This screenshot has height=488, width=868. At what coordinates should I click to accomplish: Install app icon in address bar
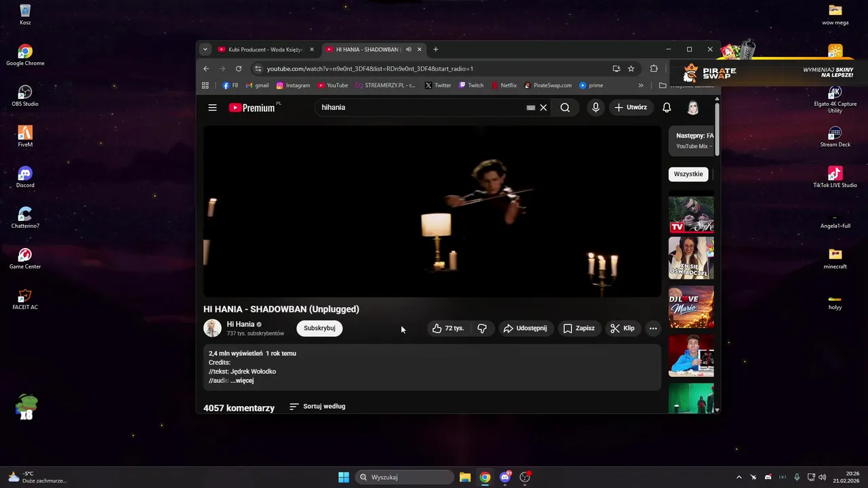pyautogui.click(x=616, y=68)
